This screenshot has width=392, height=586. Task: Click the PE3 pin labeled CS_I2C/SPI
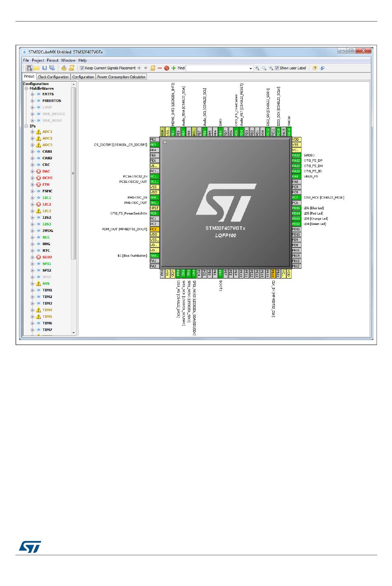[x=154, y=145]
